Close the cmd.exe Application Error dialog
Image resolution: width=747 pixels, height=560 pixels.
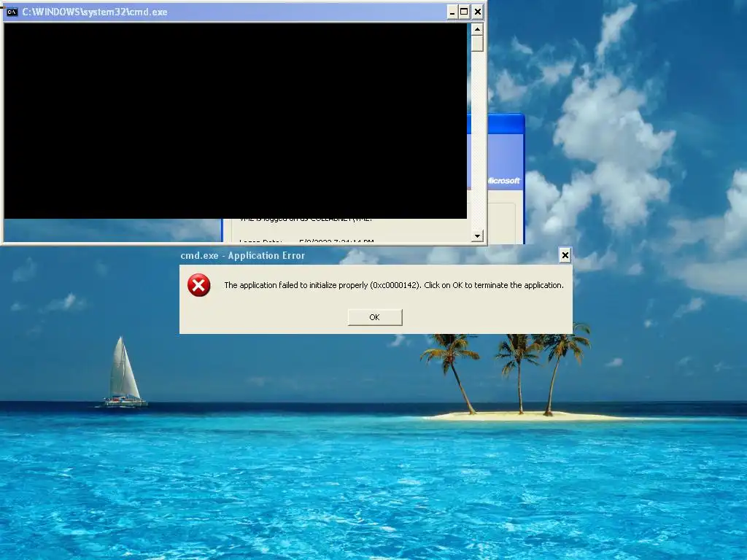coord(565,255)
